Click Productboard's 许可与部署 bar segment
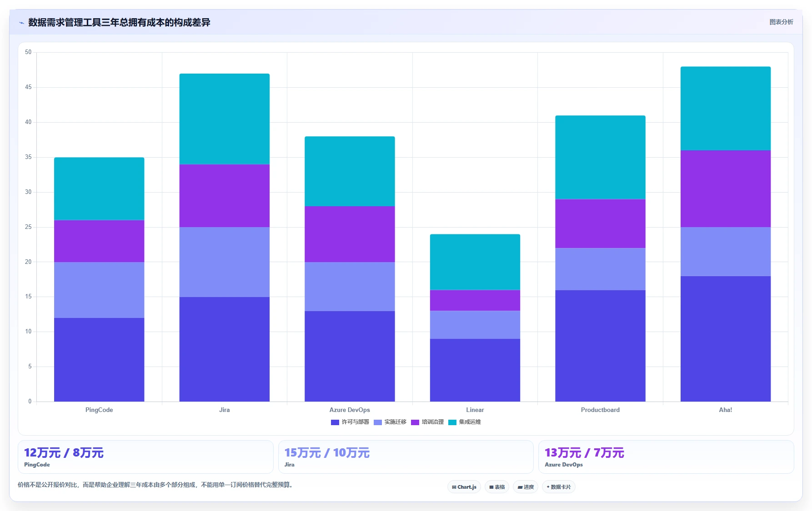This screenshot has width=812, height=511. point(600,346)
